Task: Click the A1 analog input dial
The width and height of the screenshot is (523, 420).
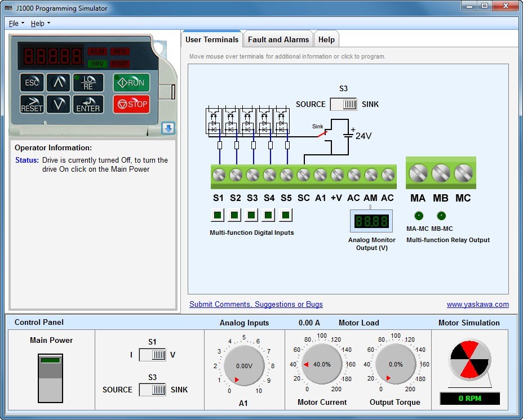Action: point(244,365)
